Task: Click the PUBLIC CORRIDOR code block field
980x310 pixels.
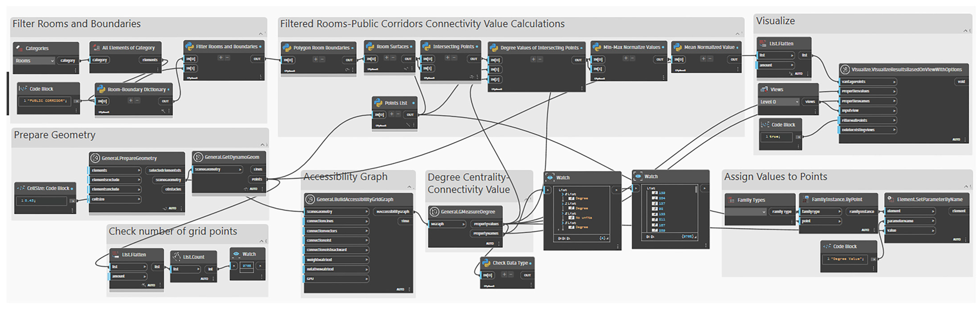Action: pyautogui.click(x=45, y=101)
